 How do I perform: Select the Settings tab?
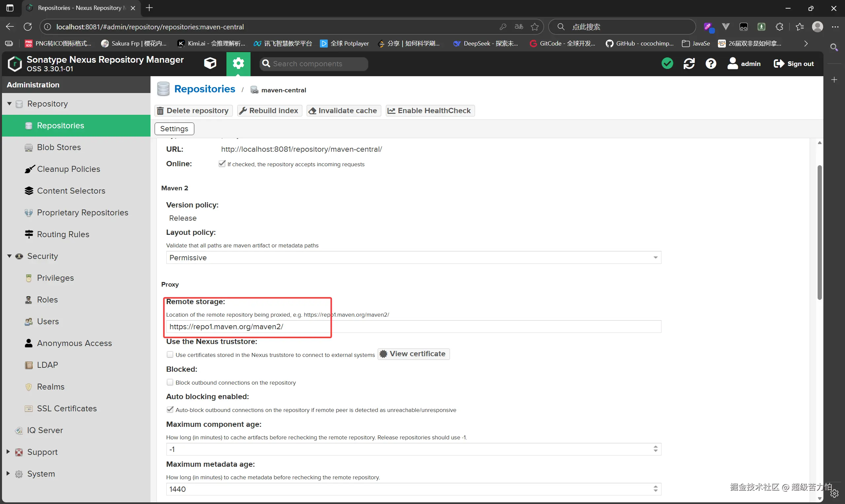pyautogui.click(x=174, y=129)
